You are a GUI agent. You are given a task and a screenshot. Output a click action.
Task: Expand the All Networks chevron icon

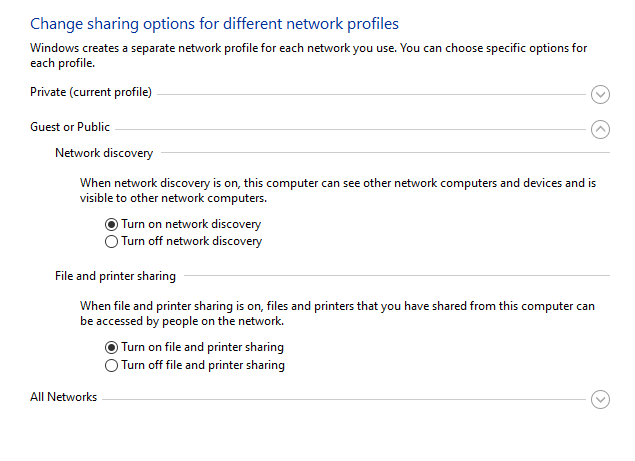tap(600, 399)
